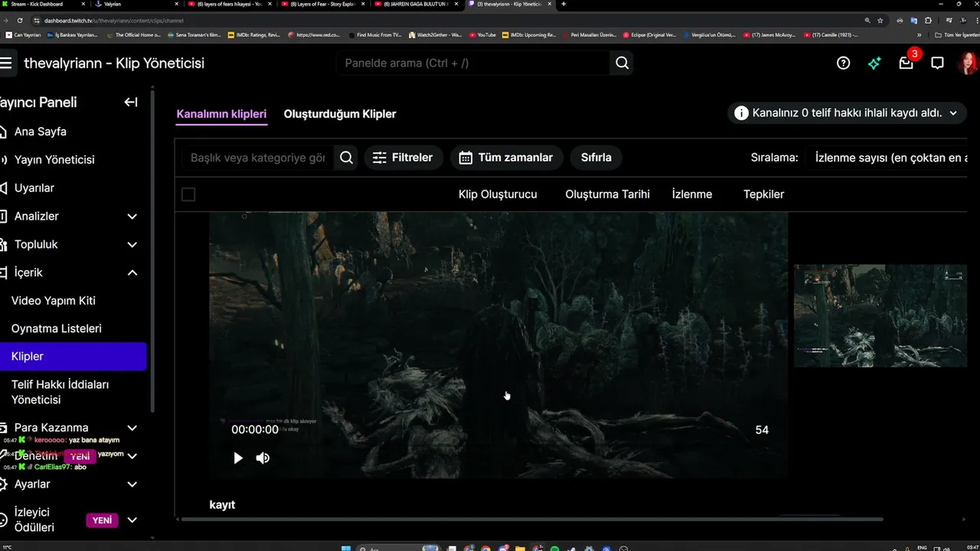The image size is (980, 551).
Task: Click the horizontal scrollbar under clip list
Action: [x=531, y=519]
